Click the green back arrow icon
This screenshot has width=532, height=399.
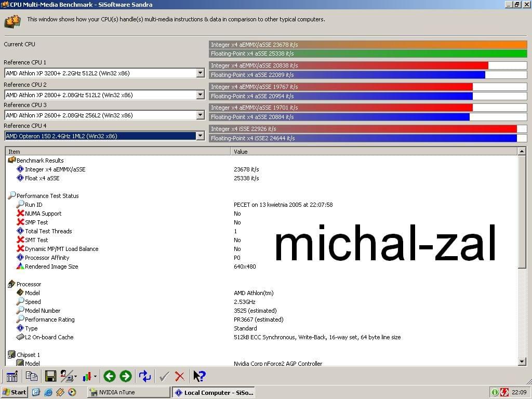click(x=110, y=376)
